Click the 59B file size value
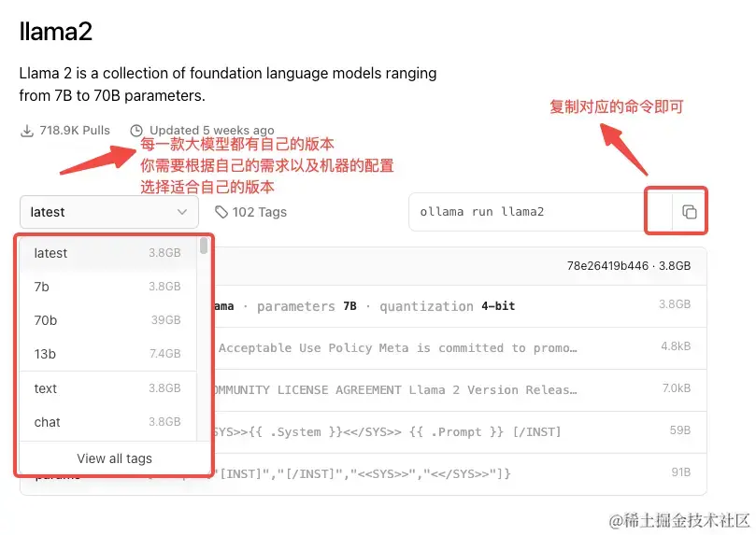 tap(679, 430)
